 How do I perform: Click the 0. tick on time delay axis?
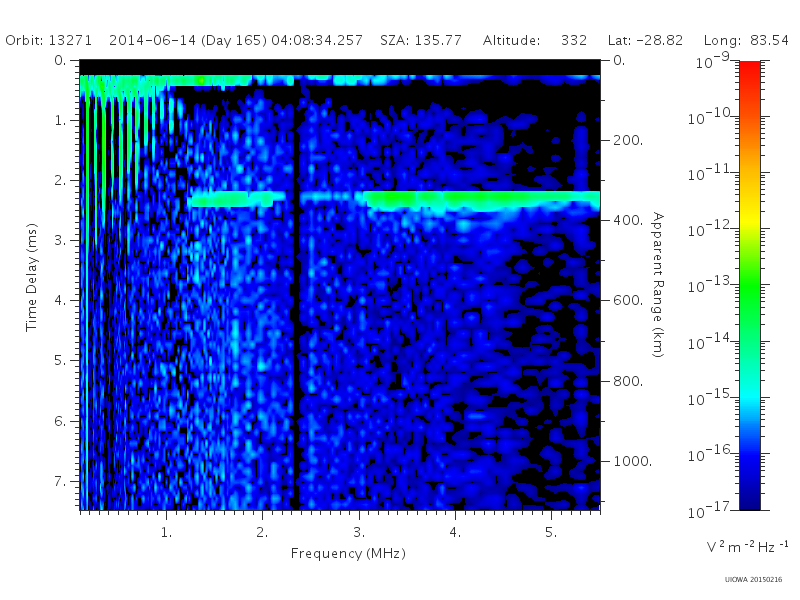[x=60, y=60]
